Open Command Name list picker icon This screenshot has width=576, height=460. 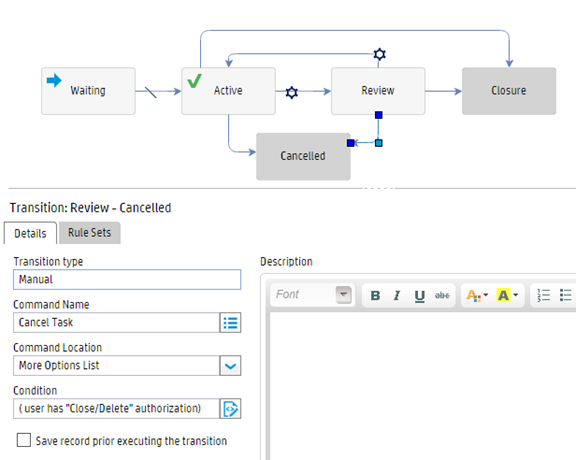point(230,323)
